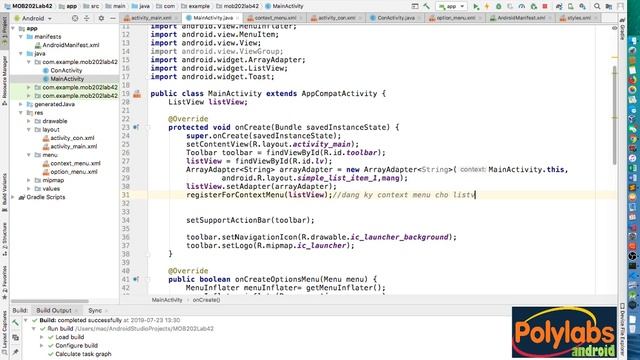
Task: Click the red Stop button
Action: (x=544, y=6)
